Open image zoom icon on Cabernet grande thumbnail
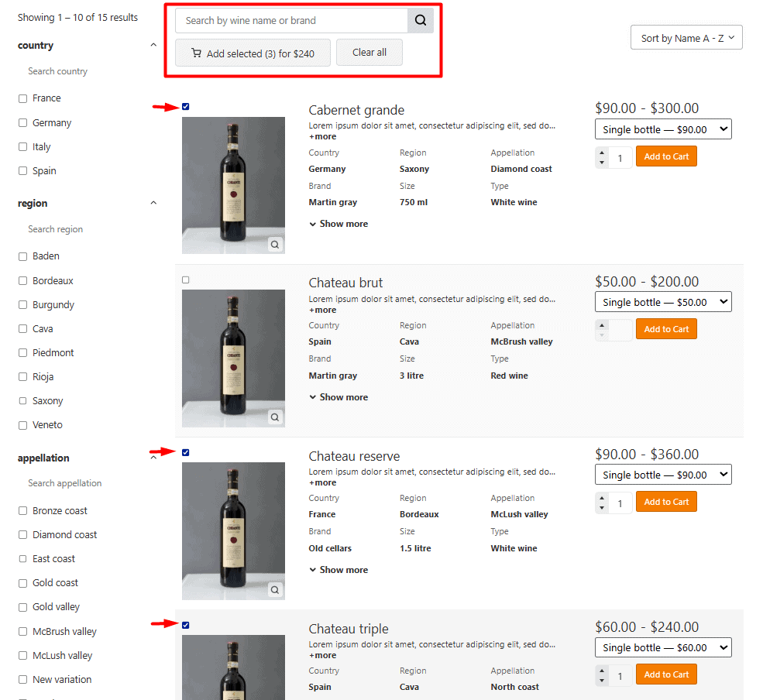This screenshot has height=700, width=763. (275, 244)
